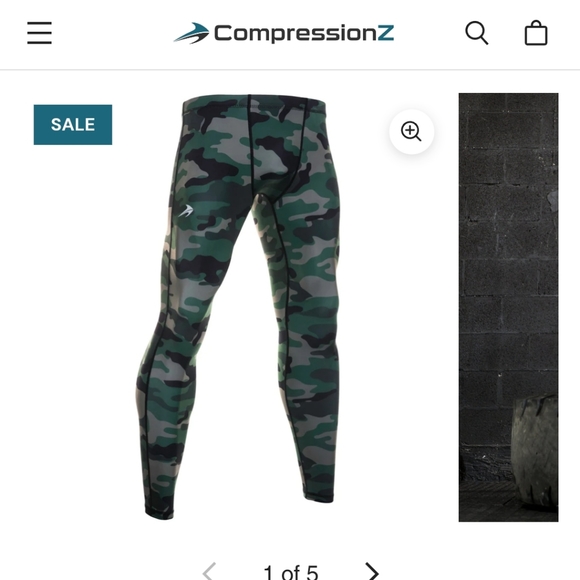This screenshot has width=580, height=580.
Task: Click the CompressionZ brand name text
Action: pyautogui.click(x=304, y=33)
